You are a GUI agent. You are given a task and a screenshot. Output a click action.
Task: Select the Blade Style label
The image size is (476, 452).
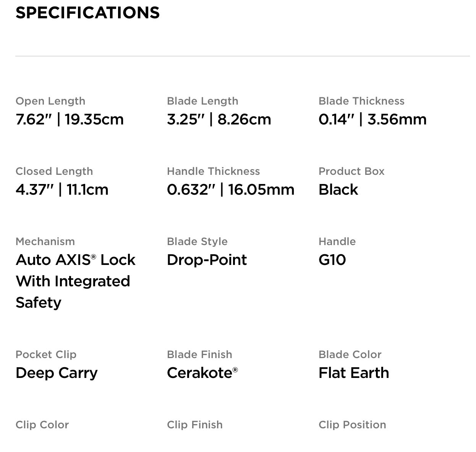point(197,242)
